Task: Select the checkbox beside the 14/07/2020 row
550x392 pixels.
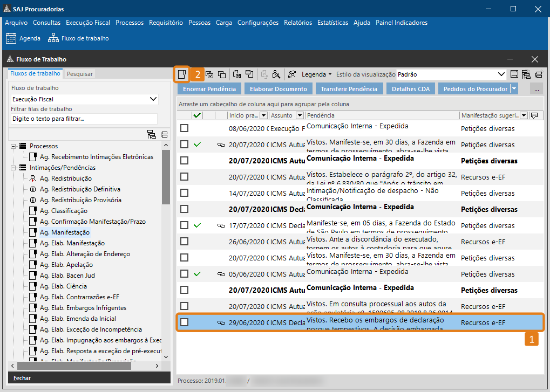Action: point(184,193)
